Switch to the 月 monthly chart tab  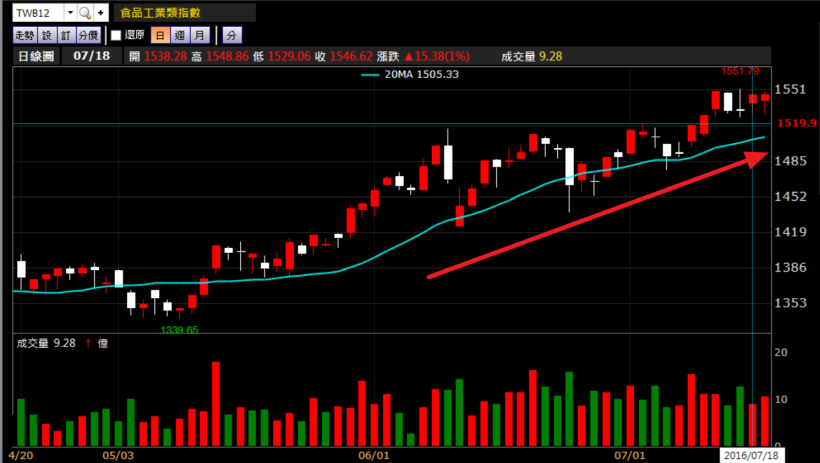tap(200, 36)
